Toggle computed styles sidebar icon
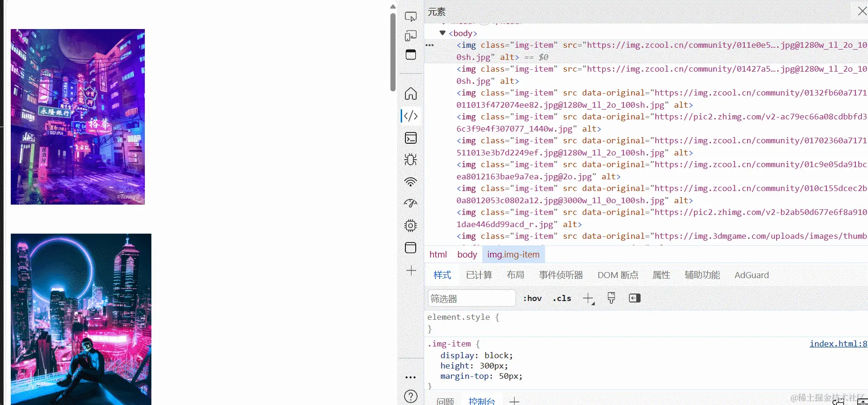The image size is (868, 405). click(x=635, y=298)
